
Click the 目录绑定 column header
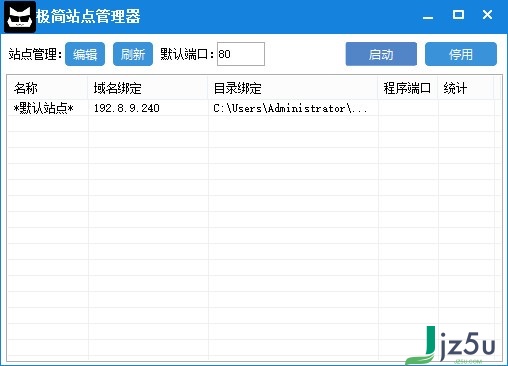click(x=293, y=88)
